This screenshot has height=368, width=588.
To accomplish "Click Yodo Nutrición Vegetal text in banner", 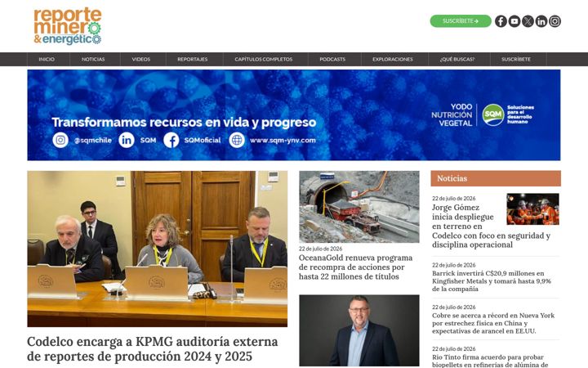I will 452,115.
